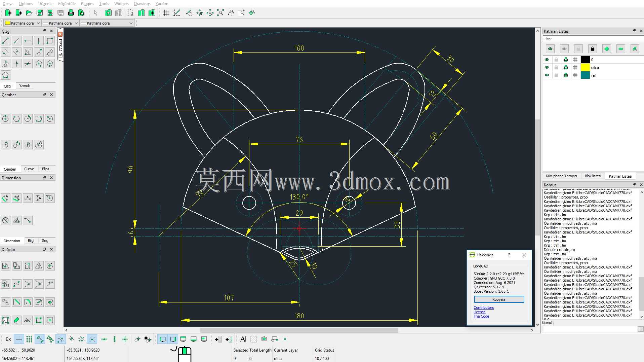644x362 pixels.
Task: Toggle printing for the ref layer
Action: click(x=566, y=75)
